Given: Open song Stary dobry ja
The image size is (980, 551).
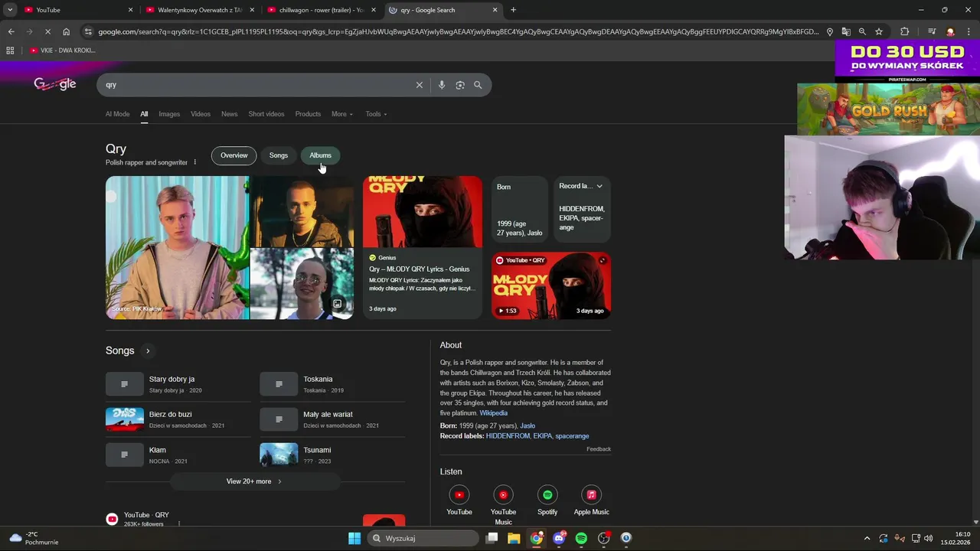Looking at the screenshot, I should tap(178, 384).
